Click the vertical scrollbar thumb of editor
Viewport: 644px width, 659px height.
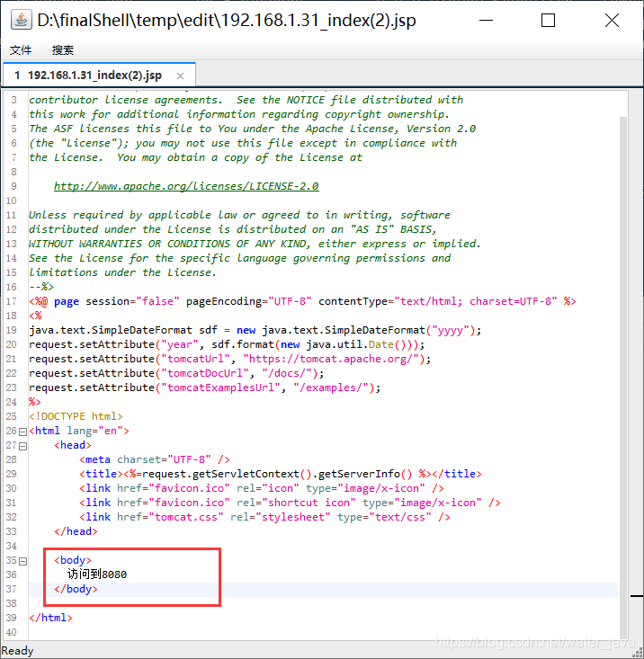(623, 377)
